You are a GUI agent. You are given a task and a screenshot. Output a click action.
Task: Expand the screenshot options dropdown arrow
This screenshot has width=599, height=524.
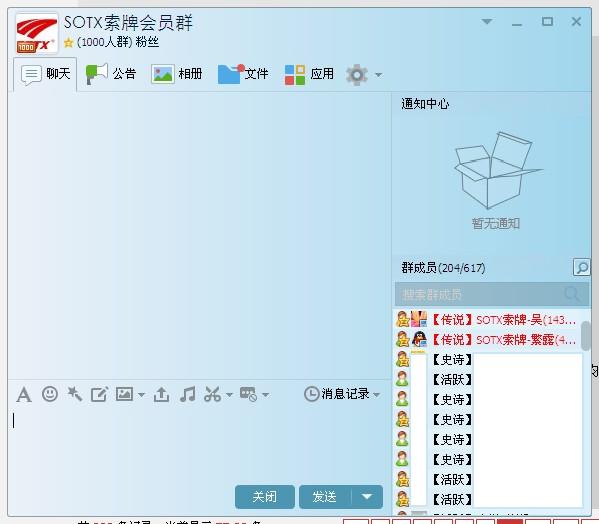click(x=229, y=395)
